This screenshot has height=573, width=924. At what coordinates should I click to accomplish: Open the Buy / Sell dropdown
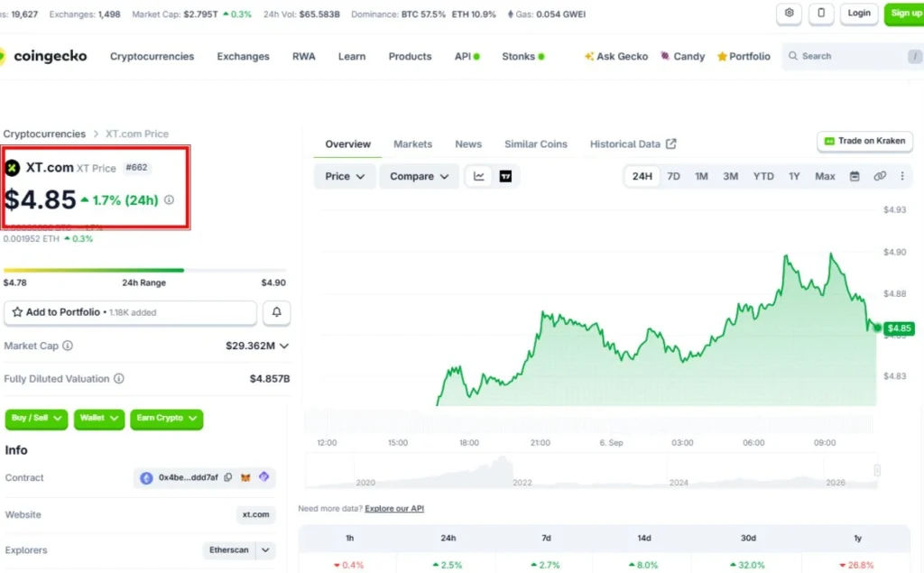[36, 418]
